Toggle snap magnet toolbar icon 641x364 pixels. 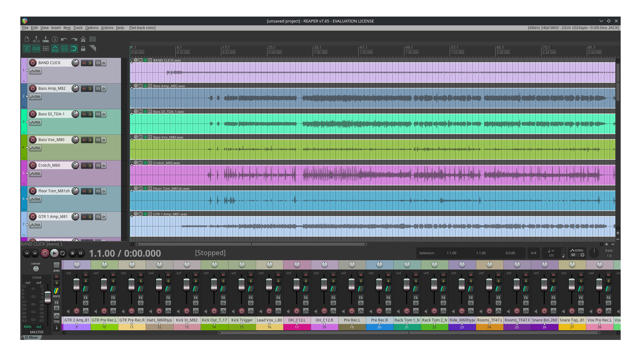pos(74,48)
